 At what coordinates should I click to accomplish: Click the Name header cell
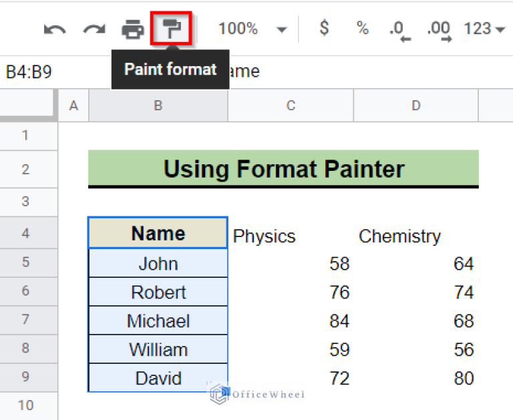tap(158, 234)
